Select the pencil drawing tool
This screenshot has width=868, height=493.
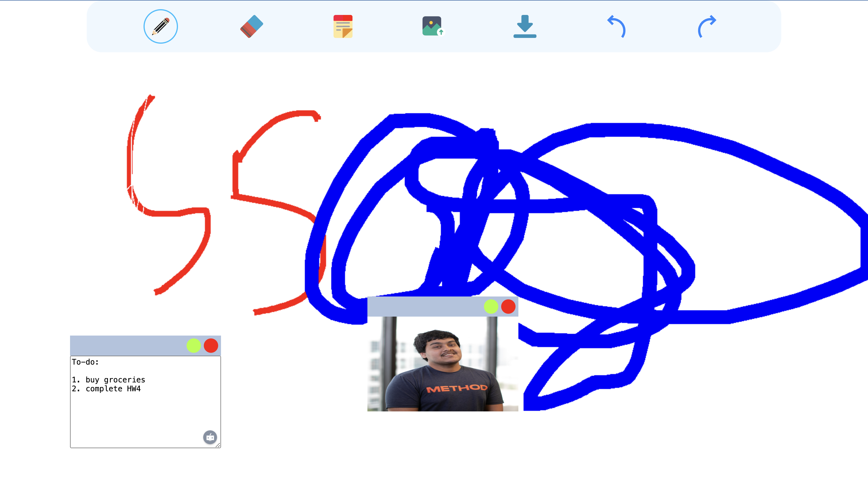(x=161, y=26)
